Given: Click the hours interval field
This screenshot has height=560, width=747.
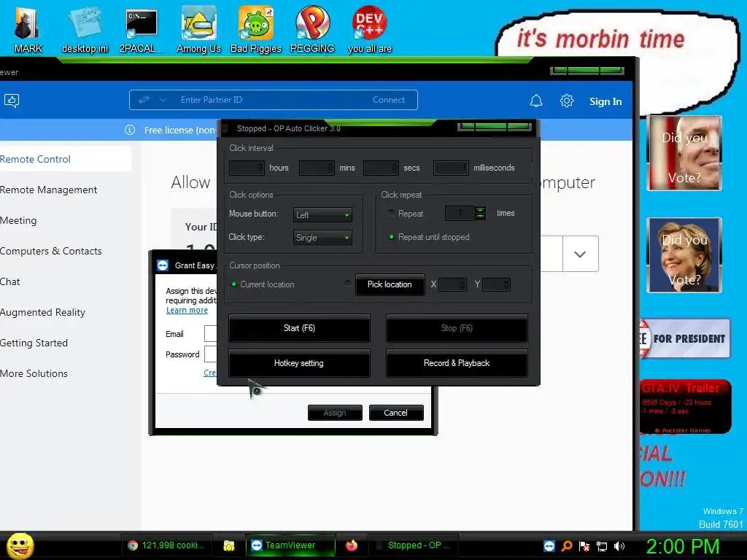Looking at the screenshot, I should click(x=247, y=168).
